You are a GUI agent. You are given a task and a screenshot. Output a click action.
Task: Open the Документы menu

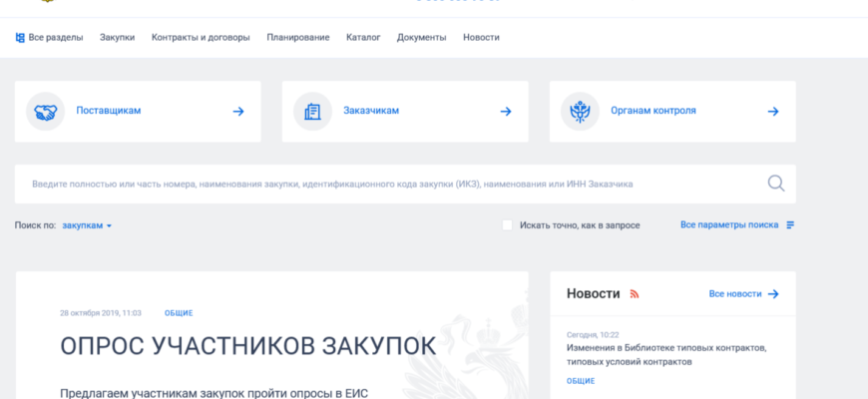click(421, 38)
